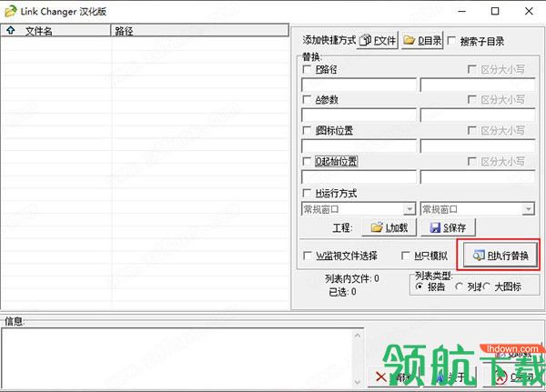
Task: Tick the P路径 replace checkbox
Action: [x=307, y=69]
